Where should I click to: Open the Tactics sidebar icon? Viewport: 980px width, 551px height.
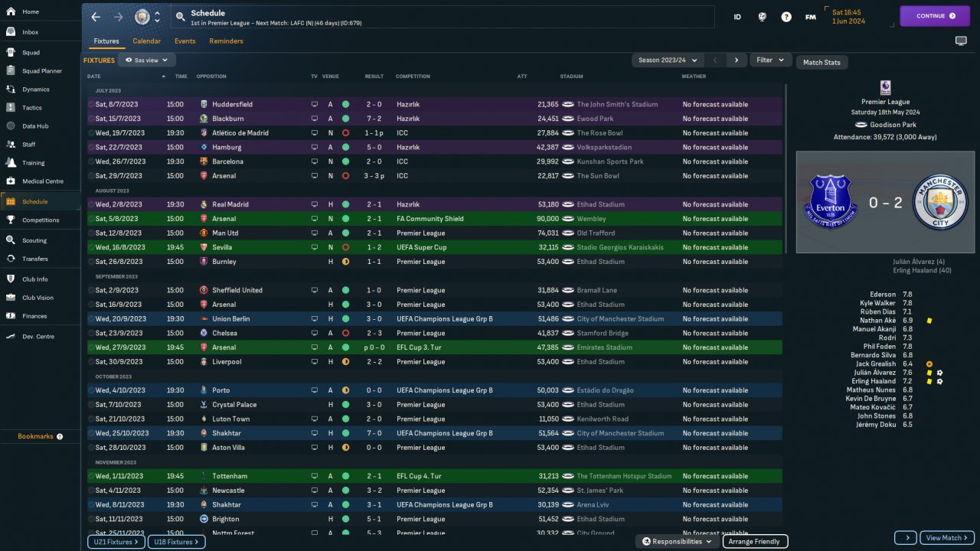tap(11, 108)
